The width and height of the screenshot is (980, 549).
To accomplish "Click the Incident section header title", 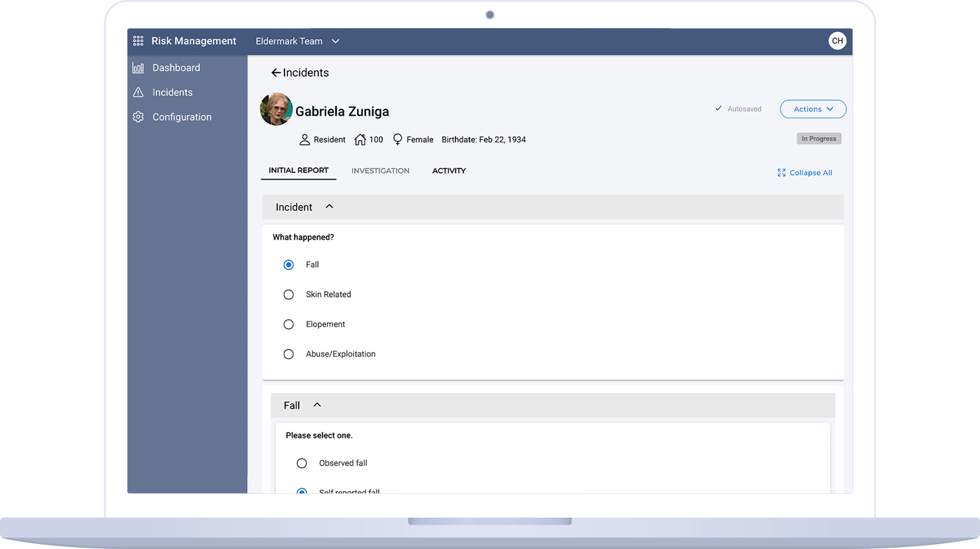I will [294, 207].
